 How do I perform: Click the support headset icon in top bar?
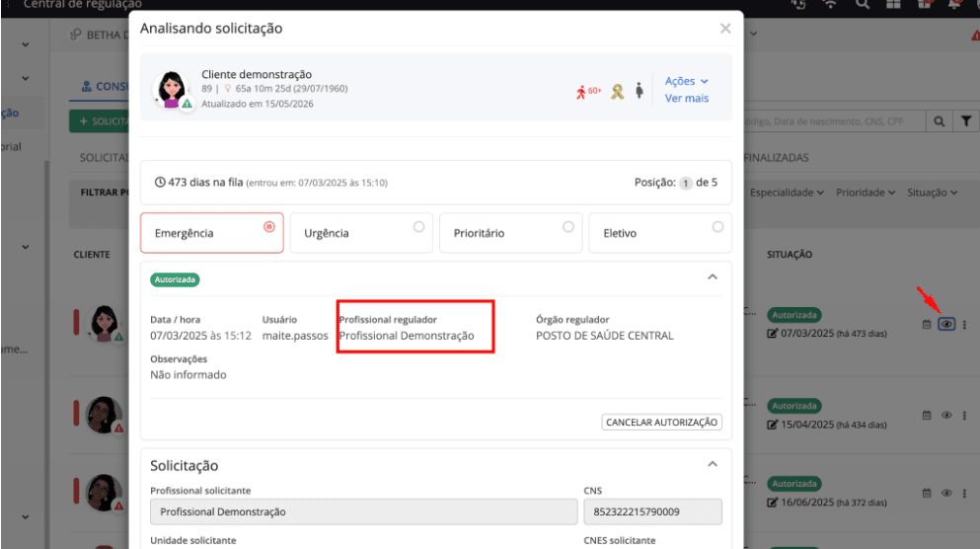798,4
